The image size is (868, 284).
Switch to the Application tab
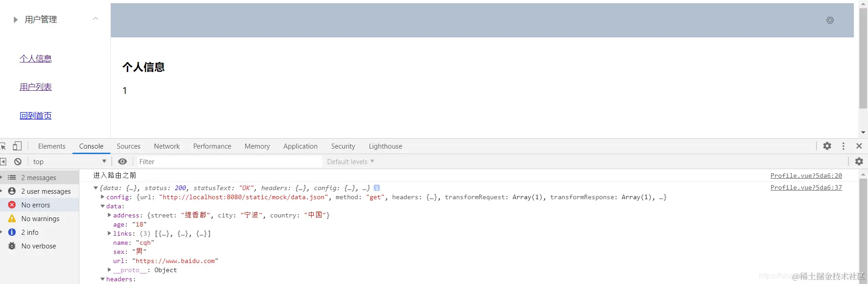pyautogui.click(x=300, y=146)
